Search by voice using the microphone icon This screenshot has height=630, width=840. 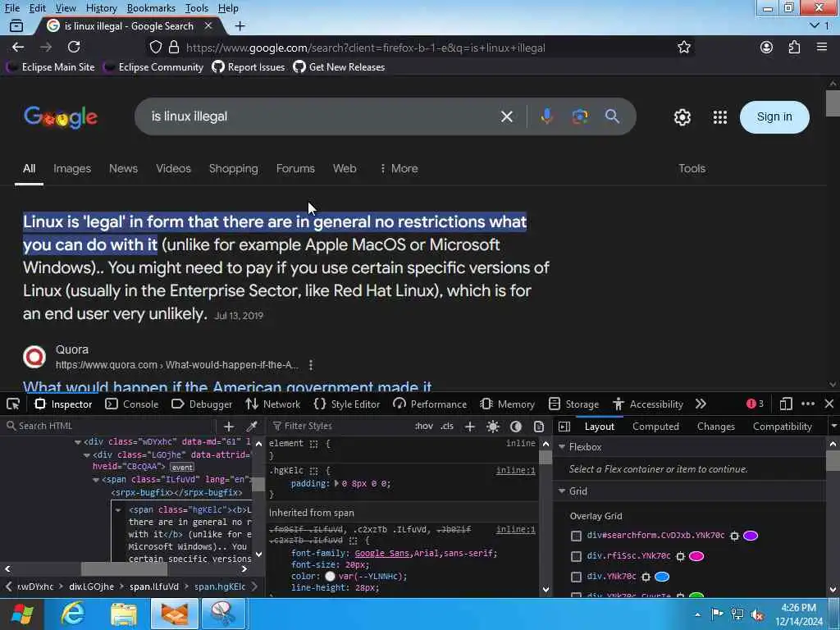[546, 116]
